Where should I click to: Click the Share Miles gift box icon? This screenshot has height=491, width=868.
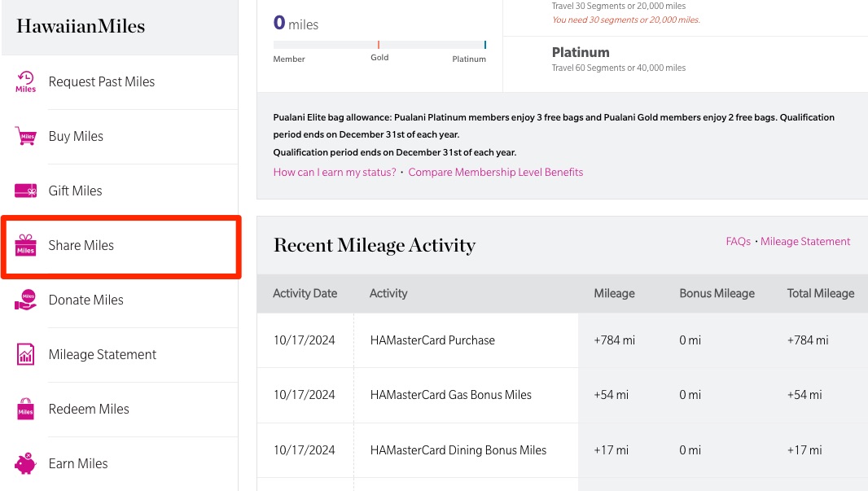pos(26,245)
